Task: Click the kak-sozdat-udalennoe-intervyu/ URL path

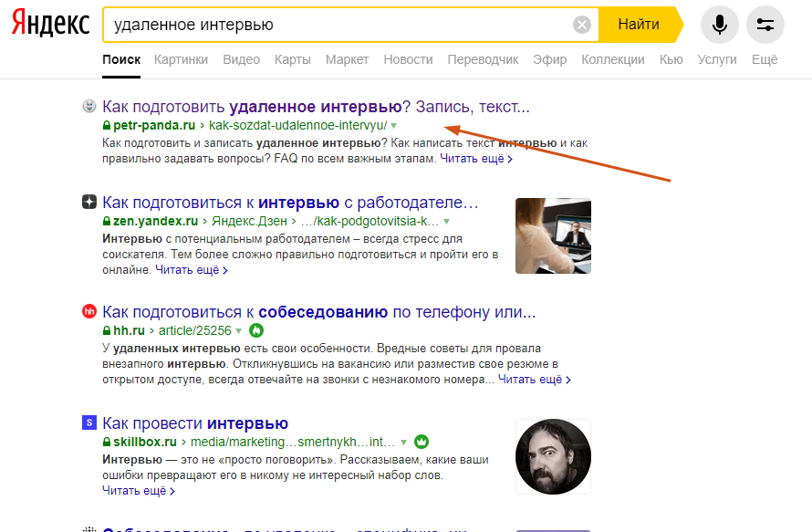Action: point(297,125)
